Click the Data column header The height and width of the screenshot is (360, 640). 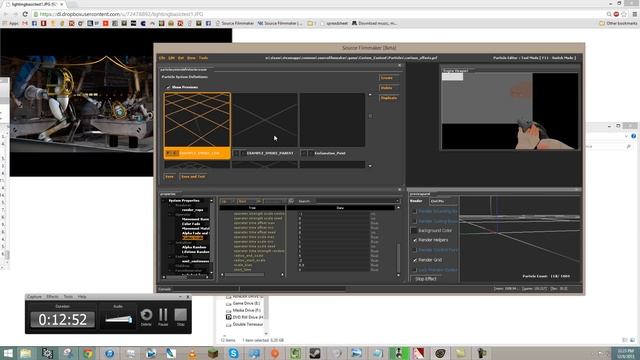click(340, 208)
